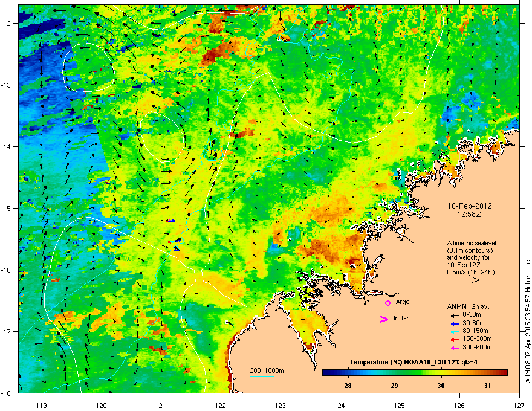Click the black 0-30m arrow legend symbol

(455, 315)
